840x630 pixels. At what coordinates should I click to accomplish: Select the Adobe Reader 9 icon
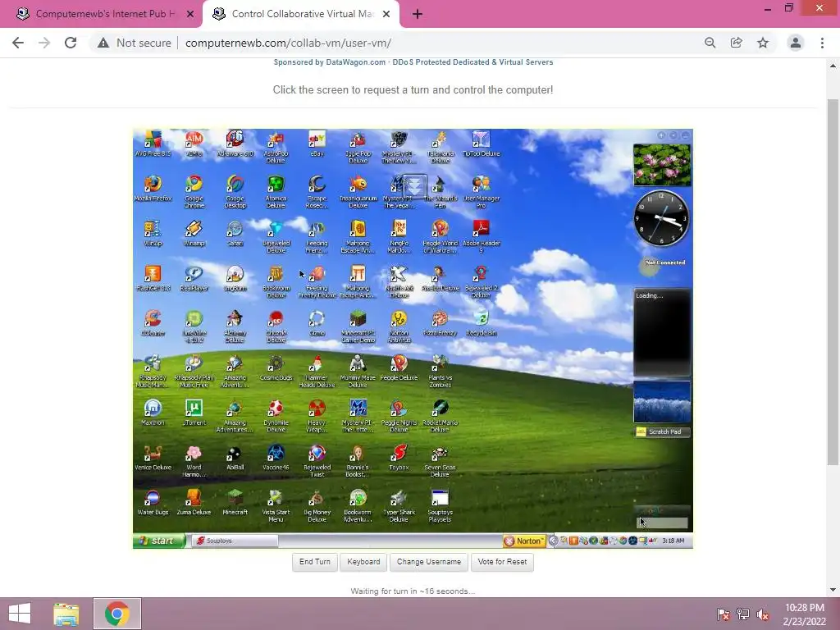481,236
